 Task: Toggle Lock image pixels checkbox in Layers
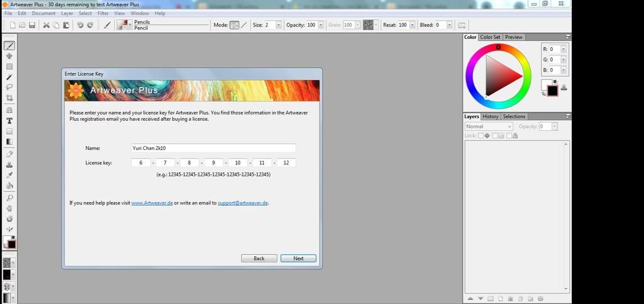point(495,135)
